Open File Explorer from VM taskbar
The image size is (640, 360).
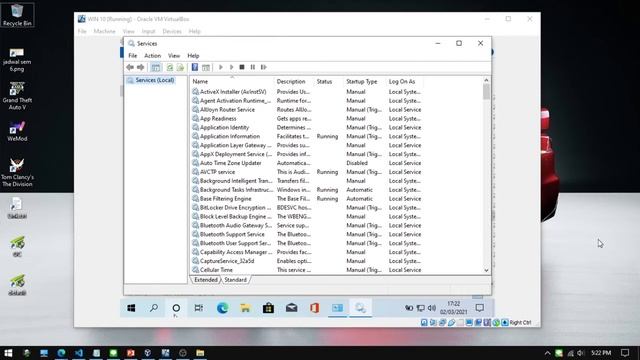point(245,308)
